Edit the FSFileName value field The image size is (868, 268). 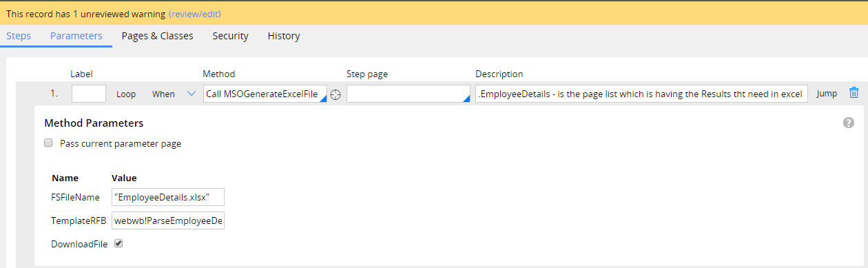point(168,197)
